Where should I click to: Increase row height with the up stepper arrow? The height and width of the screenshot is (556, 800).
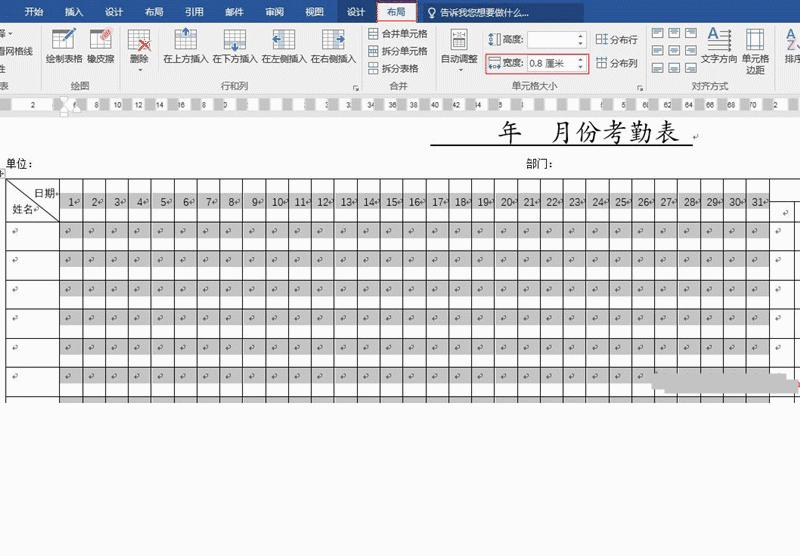tap(581, 36)
